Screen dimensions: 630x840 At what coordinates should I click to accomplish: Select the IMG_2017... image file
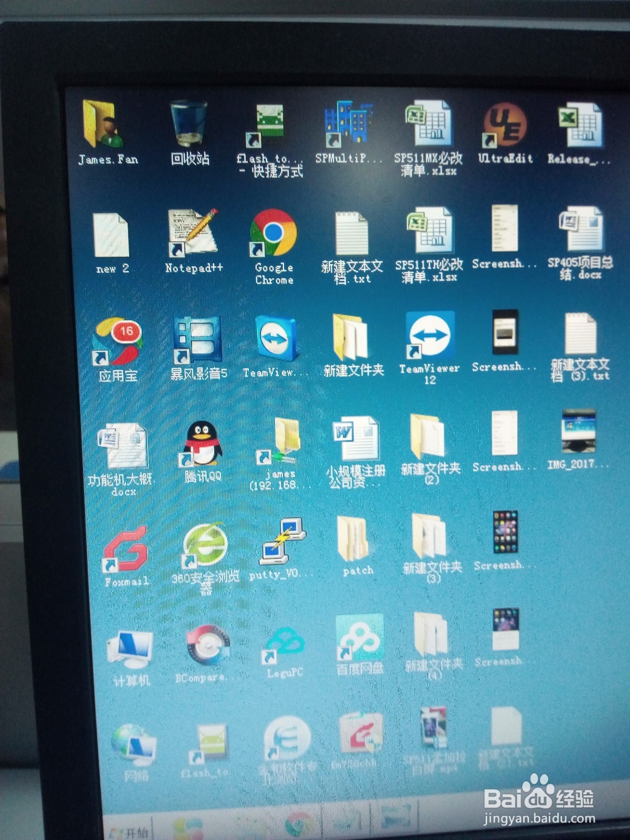[578, 440]
